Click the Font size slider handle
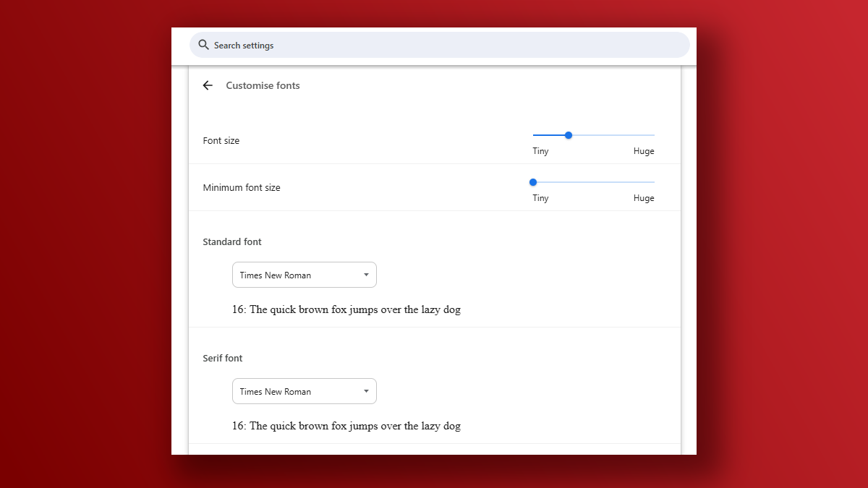Screen dimensions: 868x488 [x=568, y=134]
